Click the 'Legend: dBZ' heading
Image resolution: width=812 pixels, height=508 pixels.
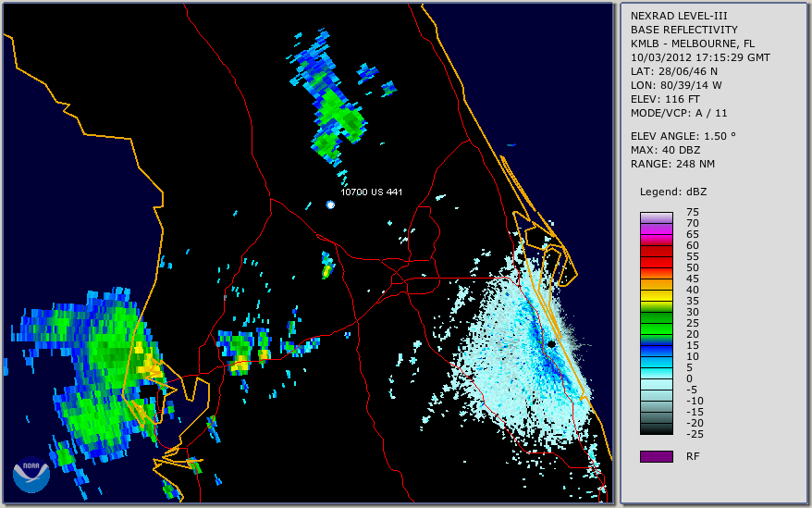[672, 192]
